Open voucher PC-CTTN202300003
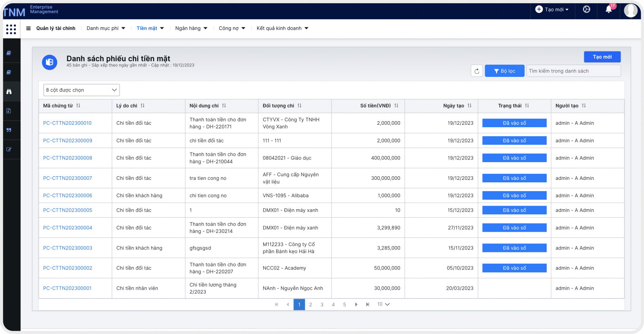This screenshot has height=334, width=644. (x=68, y=248)
